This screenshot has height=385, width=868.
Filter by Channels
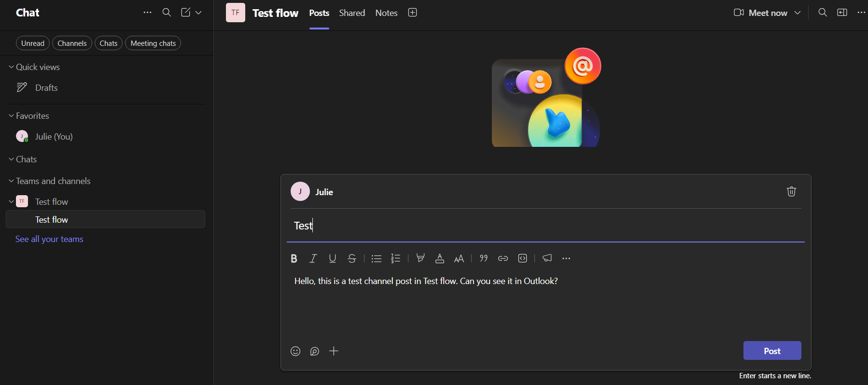coord(72,43)
